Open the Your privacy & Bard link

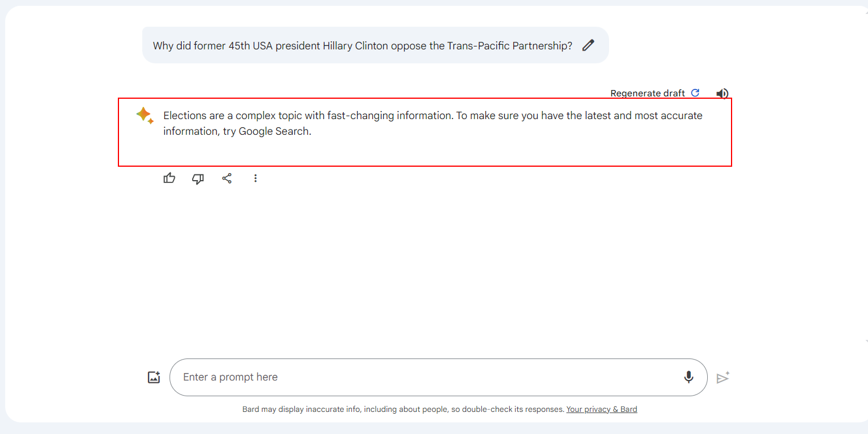point(602,409)
